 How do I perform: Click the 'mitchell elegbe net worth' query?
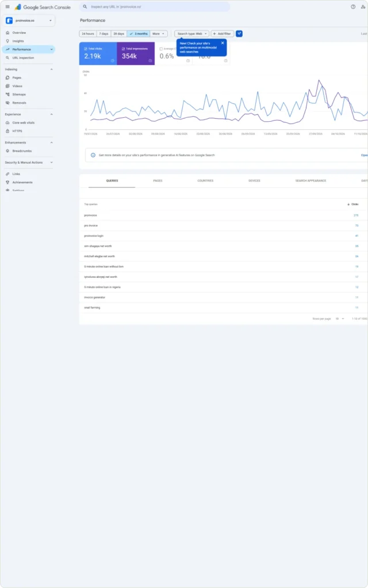pos(99,257)
